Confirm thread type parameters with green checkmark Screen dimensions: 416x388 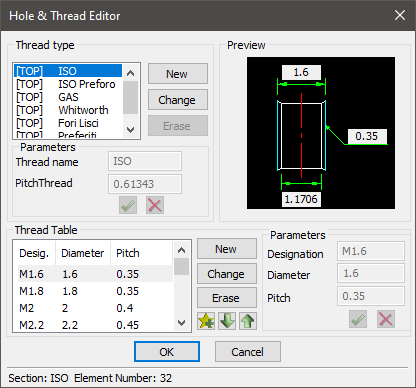click(x=128, y=205)
